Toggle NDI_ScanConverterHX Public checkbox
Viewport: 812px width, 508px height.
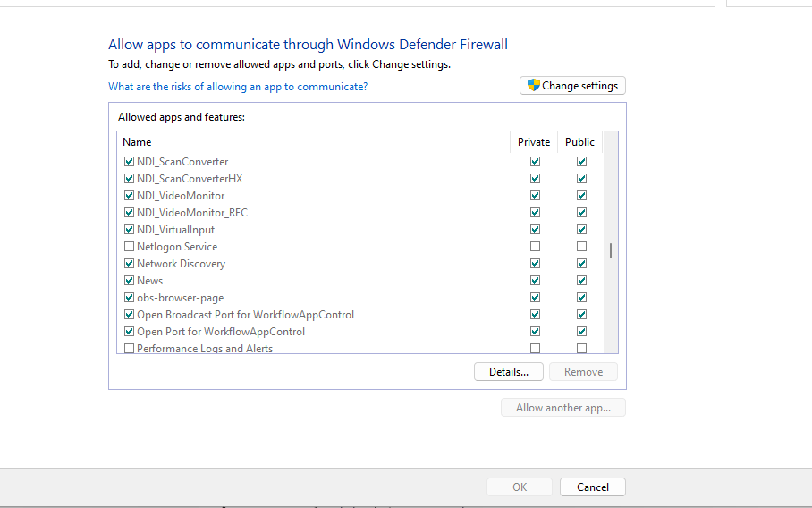click(x=581, y=179)
